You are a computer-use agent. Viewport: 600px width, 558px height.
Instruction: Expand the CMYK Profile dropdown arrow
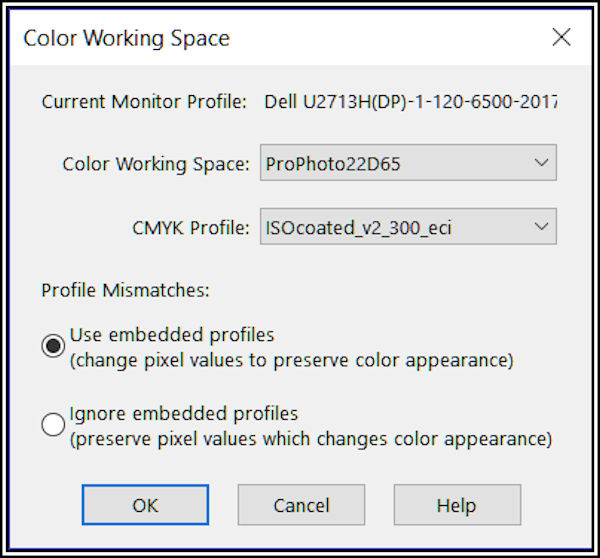click(x=541, y=227)
